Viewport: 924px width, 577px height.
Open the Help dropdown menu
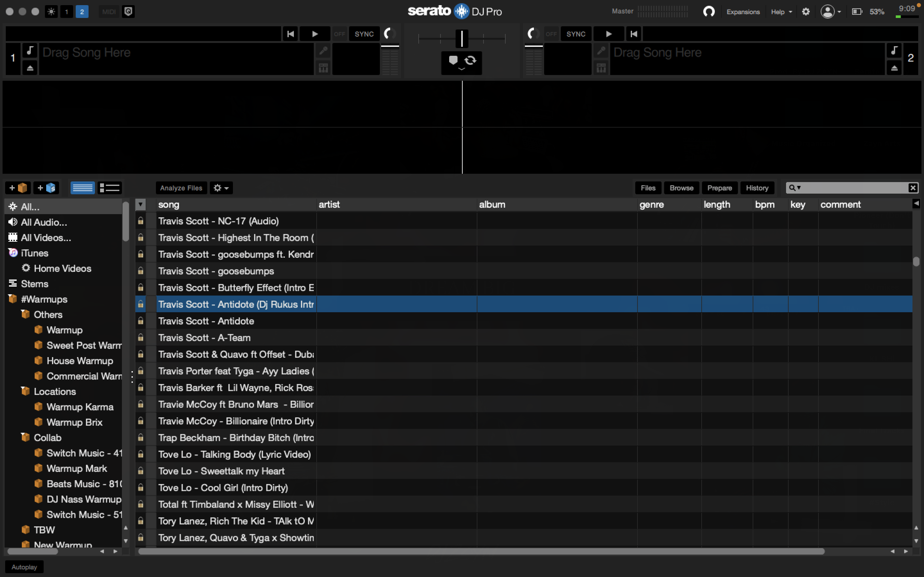[x=781, y=12]
